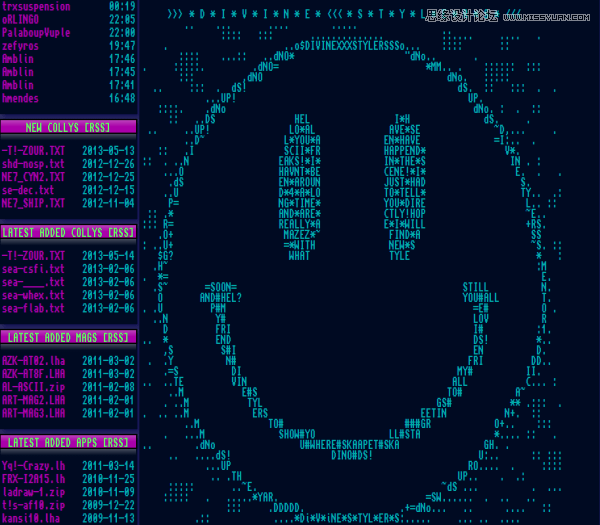Open the shd-nosp.txt colly
600x525 pixels.
coord(33,164)
